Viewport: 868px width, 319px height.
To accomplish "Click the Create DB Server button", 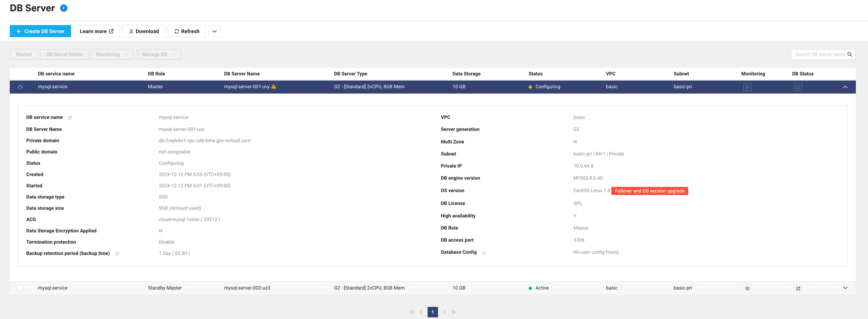I will 40,31.
